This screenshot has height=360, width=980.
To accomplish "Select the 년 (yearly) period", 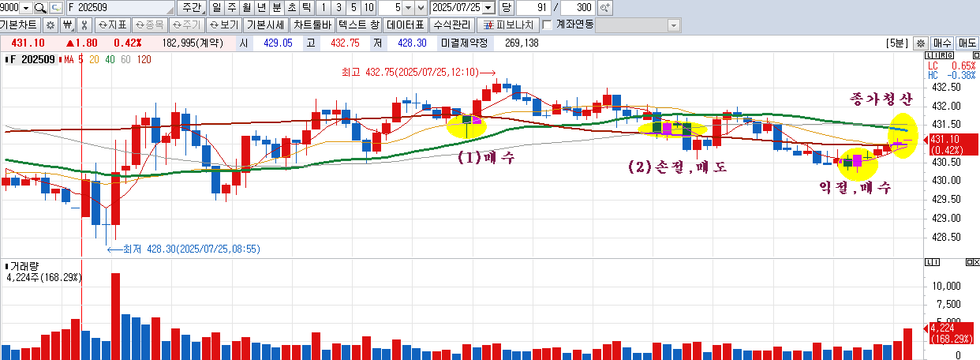I will click(x=261, y=8).
